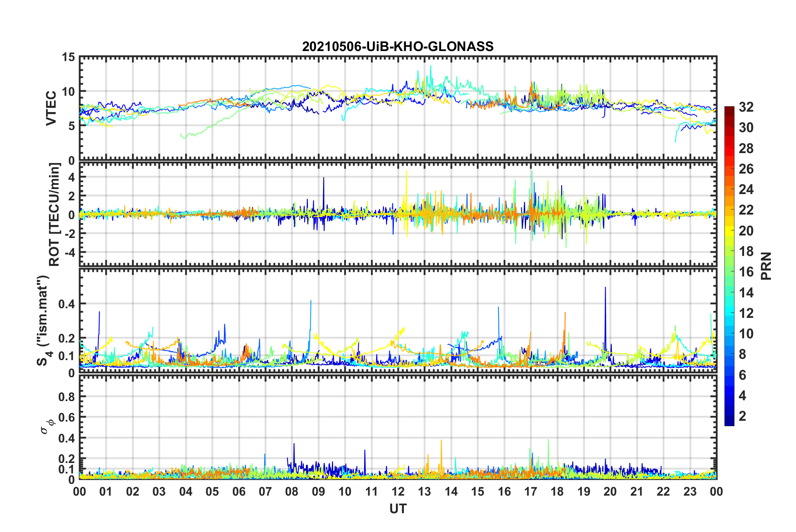The width and height of the screenshot is (796, 532).
Task: Click x-axis tick label 09
Action: pyautogui.click(x=318, y=491)
